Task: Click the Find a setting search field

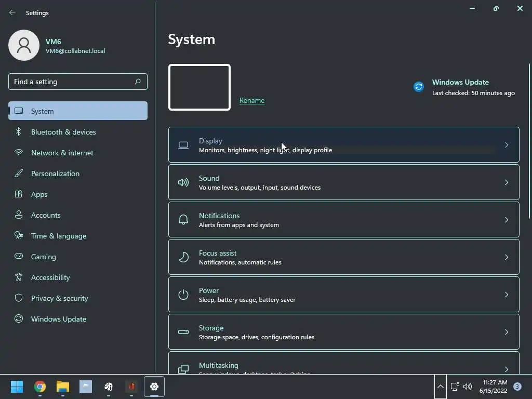Action: (78, 82)
